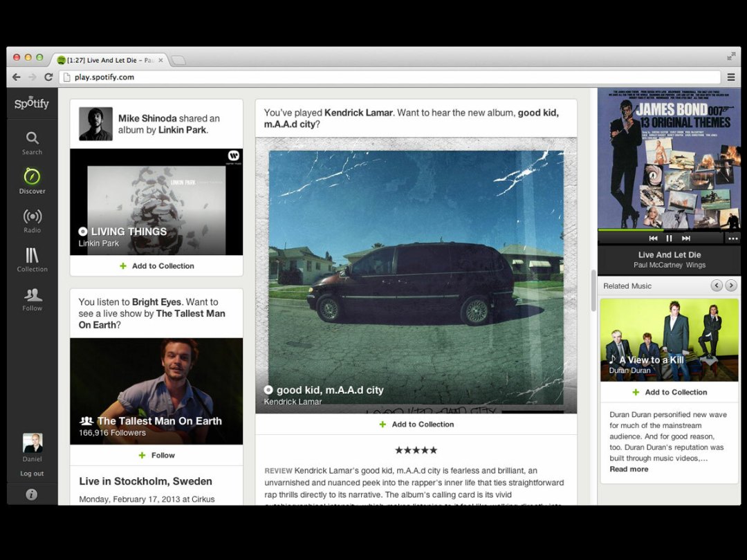
Task: Go back with browser back arrow
Action: pos(17,77)
